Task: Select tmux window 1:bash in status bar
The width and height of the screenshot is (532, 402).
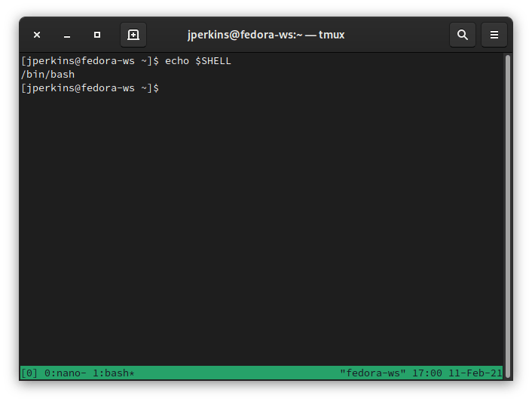Action: point(114,373)
